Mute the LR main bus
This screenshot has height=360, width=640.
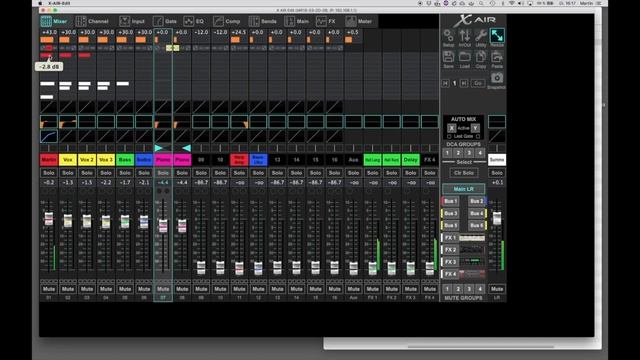497,289
